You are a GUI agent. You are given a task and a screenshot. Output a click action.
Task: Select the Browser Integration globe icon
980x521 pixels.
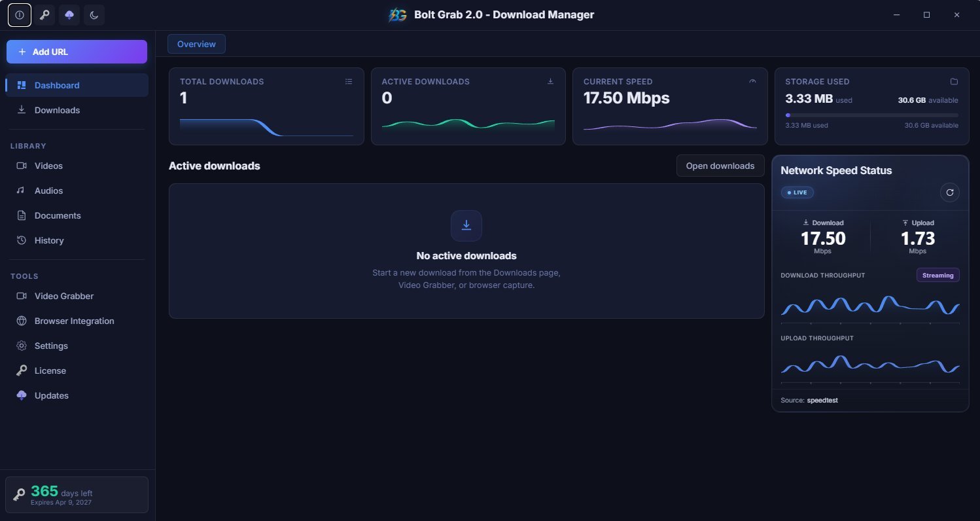[20, 321]
